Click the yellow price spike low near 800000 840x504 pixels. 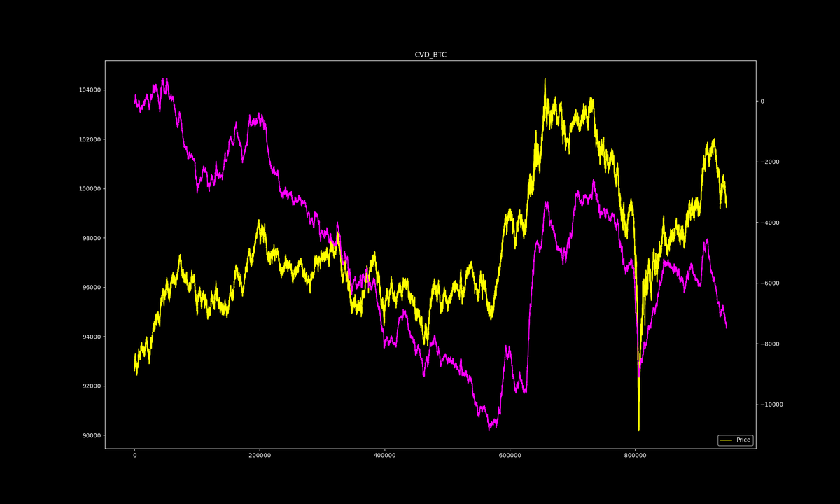639,429
